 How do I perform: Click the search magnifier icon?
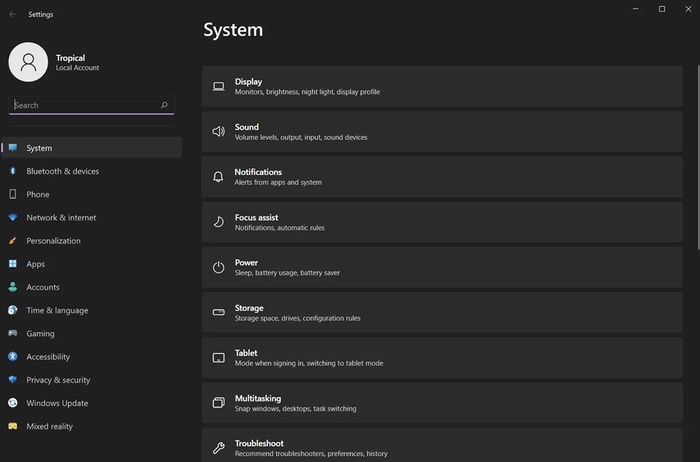(x=164, y=105)
